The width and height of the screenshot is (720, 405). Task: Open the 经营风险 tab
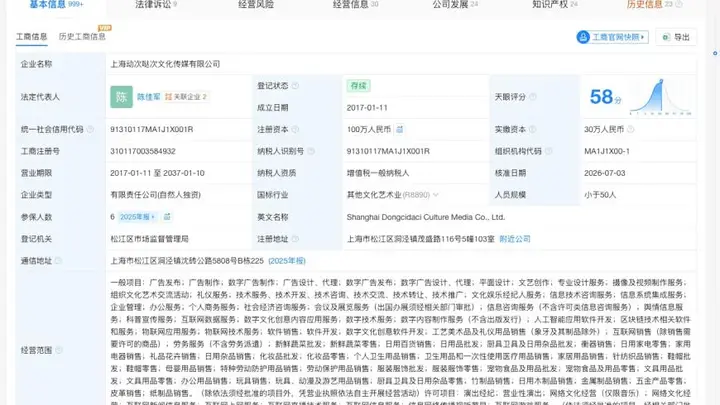[256, 5]
